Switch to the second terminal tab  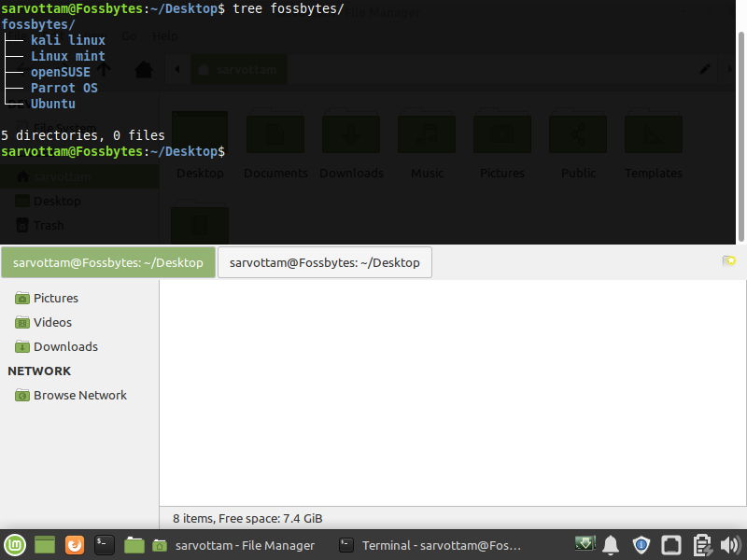324,262
